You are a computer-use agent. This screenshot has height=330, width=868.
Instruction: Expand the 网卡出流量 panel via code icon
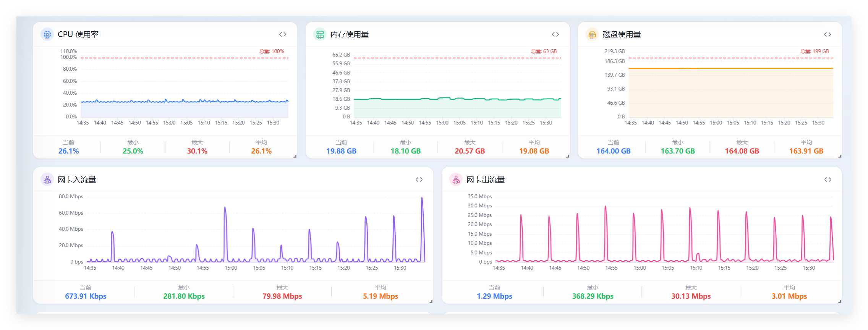[828, 180]
